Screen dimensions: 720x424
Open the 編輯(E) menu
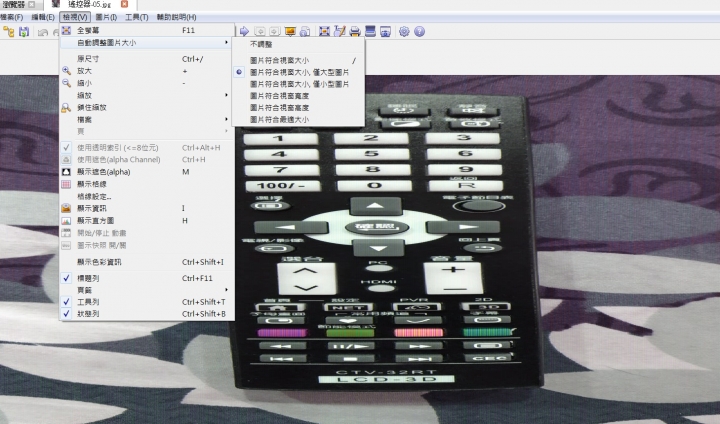tap(43, 17)
